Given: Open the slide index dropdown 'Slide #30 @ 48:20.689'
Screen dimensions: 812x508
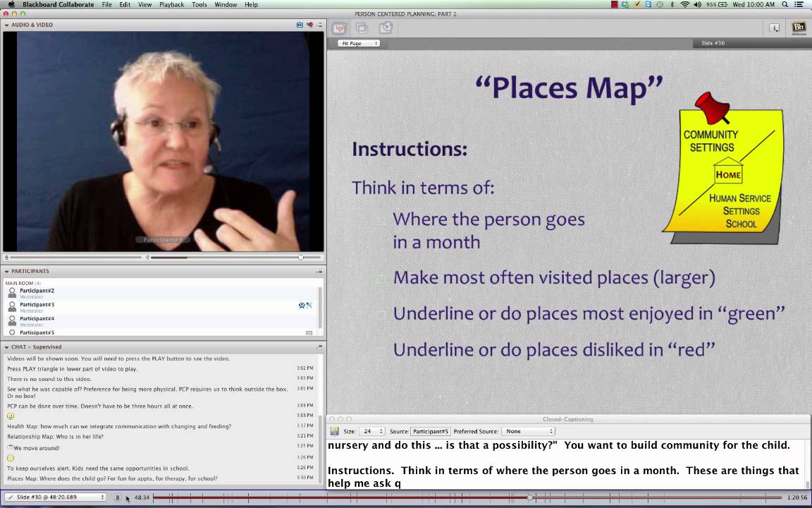Looking at the screenshot, I should point(56,497).
